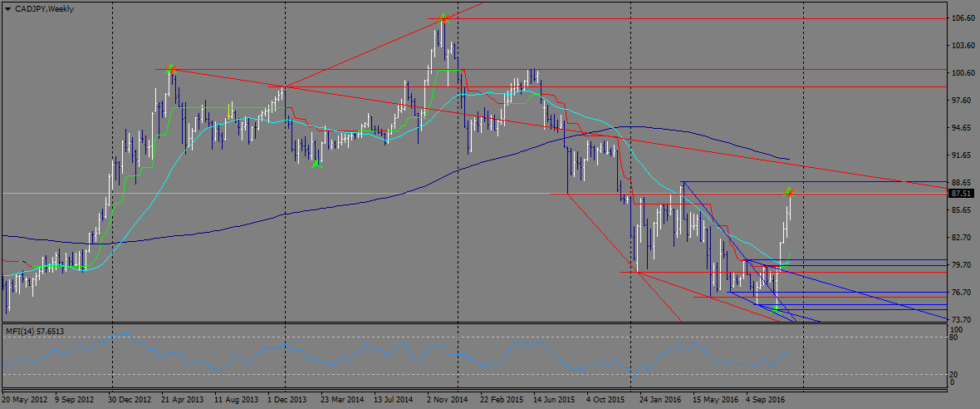
Task: Click the 2 Nov 2014 date label
Action: coord(447,398)
